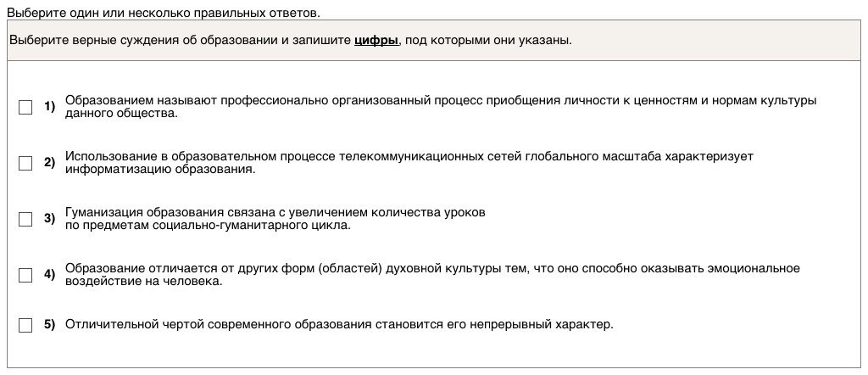Click the line starting "Образованием называют профессионально организованный"

440,100
